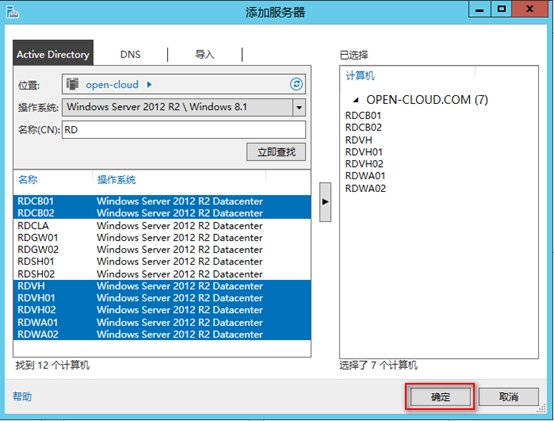Select the RDSH02 row

(x=162, y=274)
